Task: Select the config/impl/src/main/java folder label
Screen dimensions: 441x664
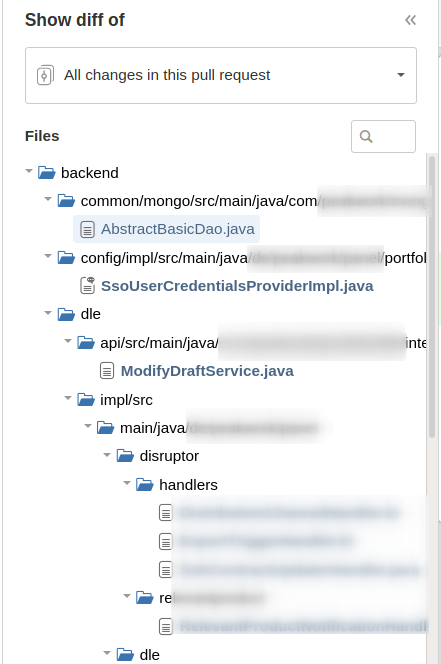Action: tap(164, 257)
